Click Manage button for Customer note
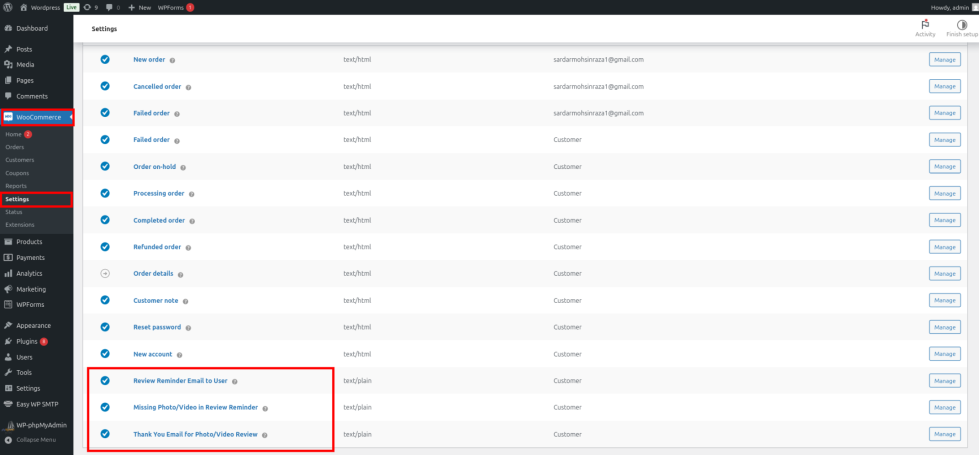The width and height of the screenshot is (979, 455). (x=945, y=300)
